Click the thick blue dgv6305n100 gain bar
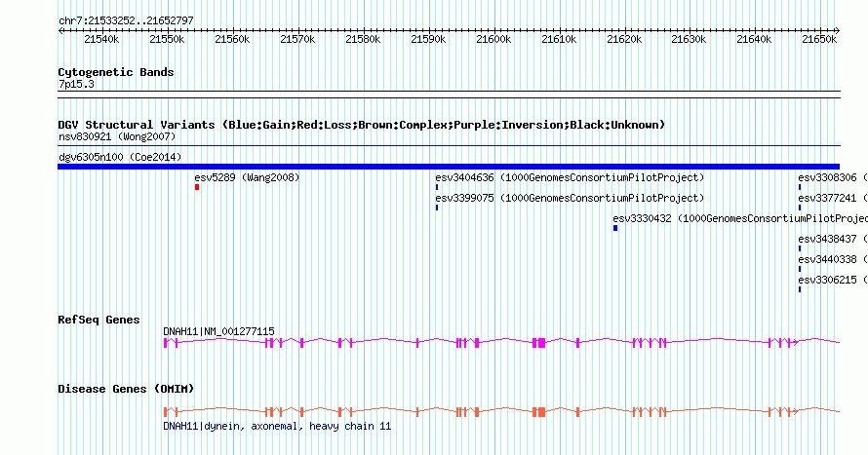Image resolution: width=868 pixels, height=455 pixels. coord(449,167)
